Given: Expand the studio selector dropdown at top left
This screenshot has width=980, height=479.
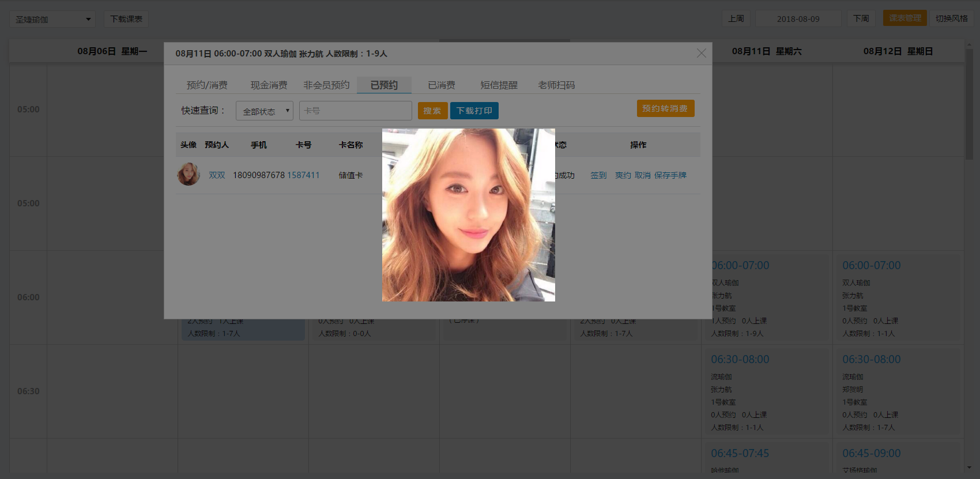Looking at the screenshot, I should (52, 19).
